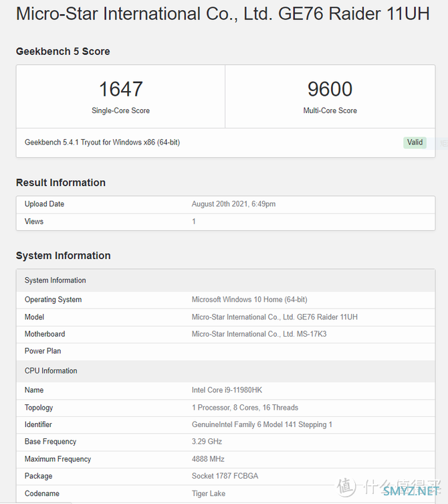Click the 'Views' row label
The height and width of the screenshot is (504, 448).
[x=34, y=222]
